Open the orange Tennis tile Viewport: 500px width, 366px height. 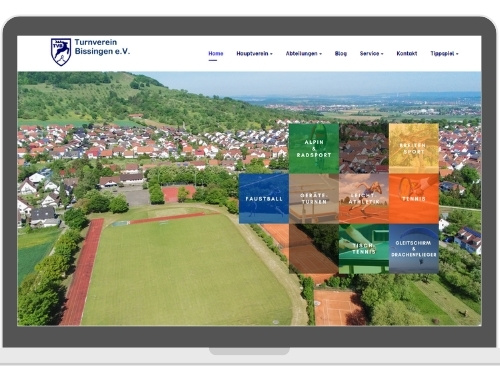414,198
